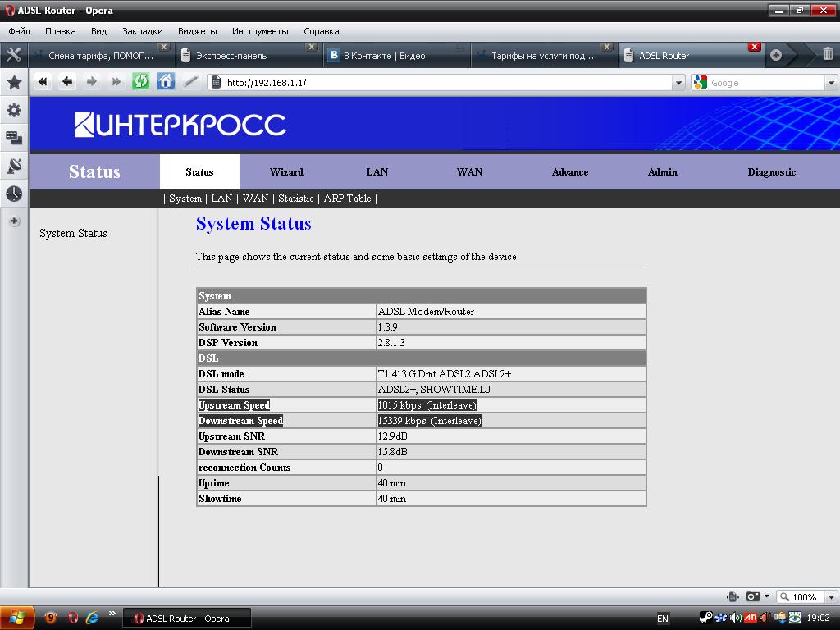
Task: Expand the Google search engine dropdown
Action: tap(831, 83)
